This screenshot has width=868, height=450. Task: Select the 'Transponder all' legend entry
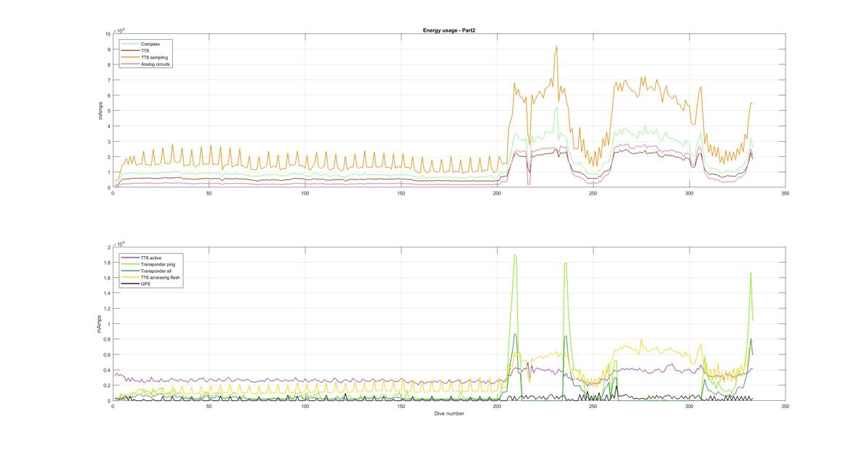[x=145, y=271]
